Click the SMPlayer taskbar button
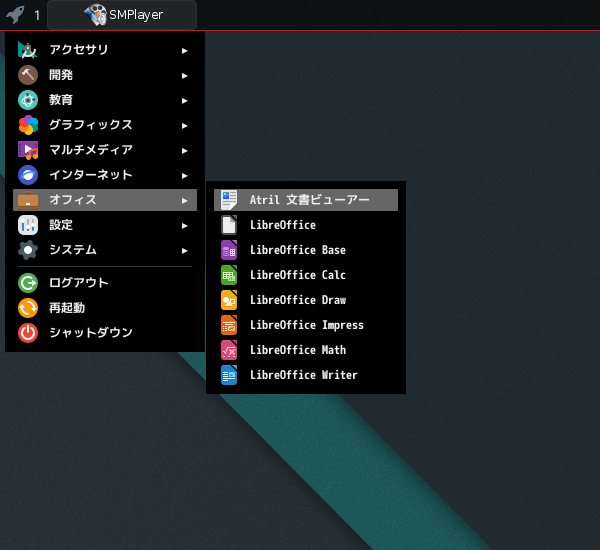This screenshot has width=600, height=550. click(122, 15)
